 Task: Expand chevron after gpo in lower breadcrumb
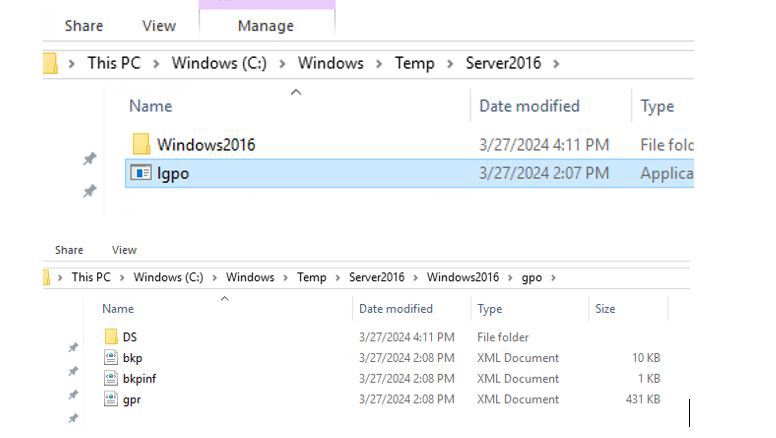coord(553,278)
